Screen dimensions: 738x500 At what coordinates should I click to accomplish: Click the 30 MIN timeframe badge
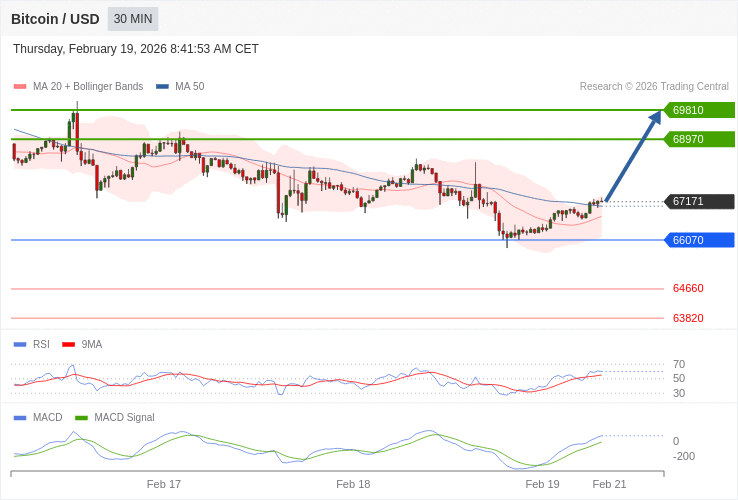pyautogui.click(x=133, y=19)
